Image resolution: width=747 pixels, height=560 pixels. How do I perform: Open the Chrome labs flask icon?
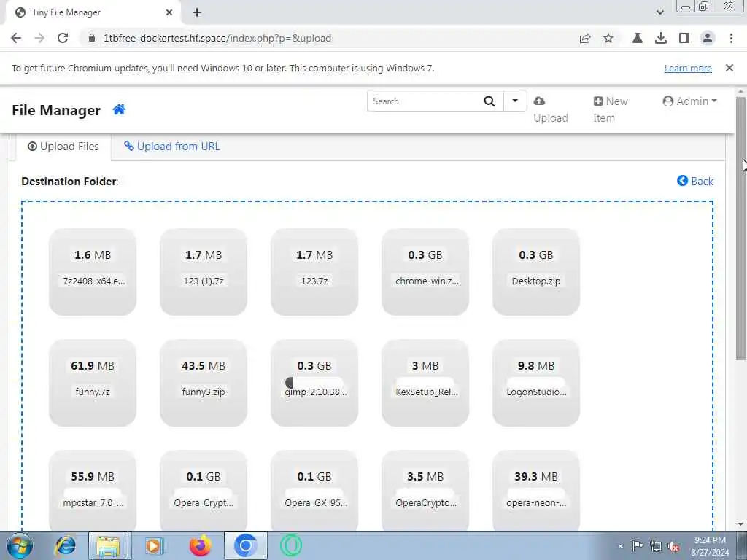point(637,38)
